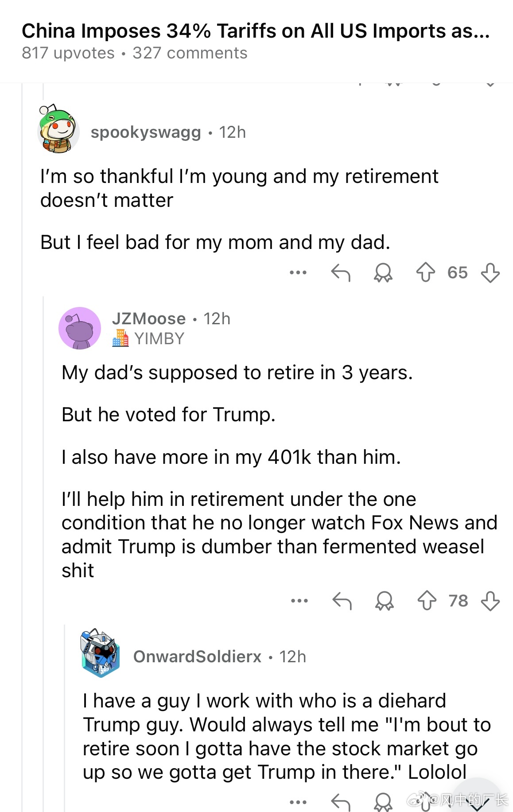
Task: Reply to OnwardSoldierx's comment
Action: pos(341,802)
